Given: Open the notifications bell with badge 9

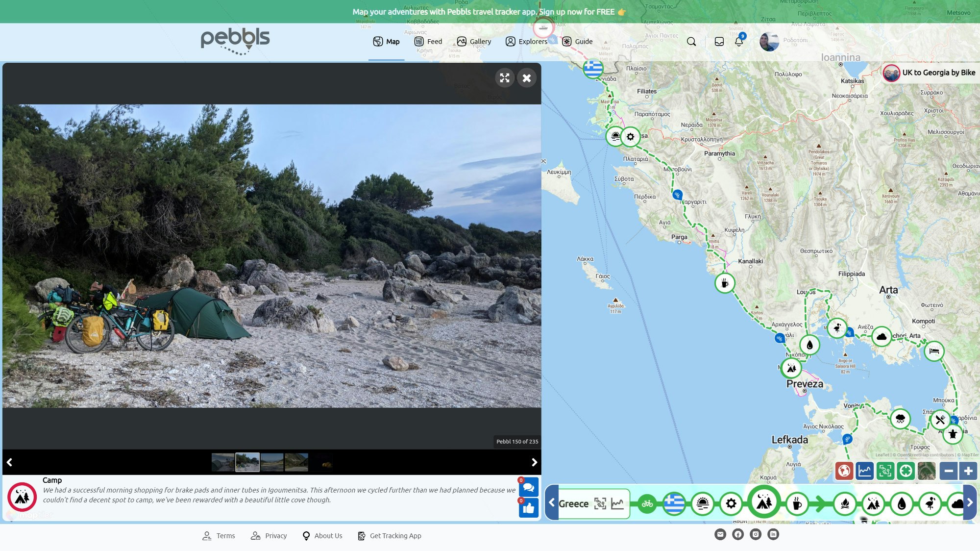Looking at the screenshot, I should pos(739,41).
